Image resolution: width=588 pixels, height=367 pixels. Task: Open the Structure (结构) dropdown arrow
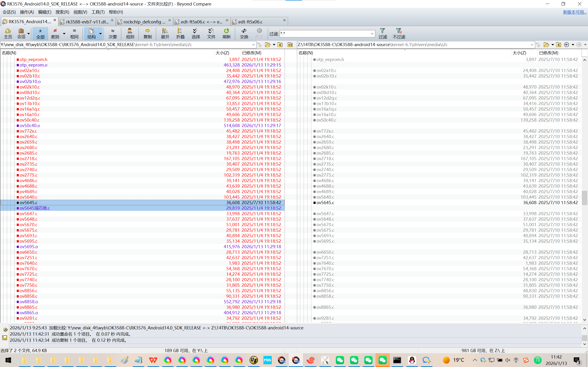tap(100, 33)
